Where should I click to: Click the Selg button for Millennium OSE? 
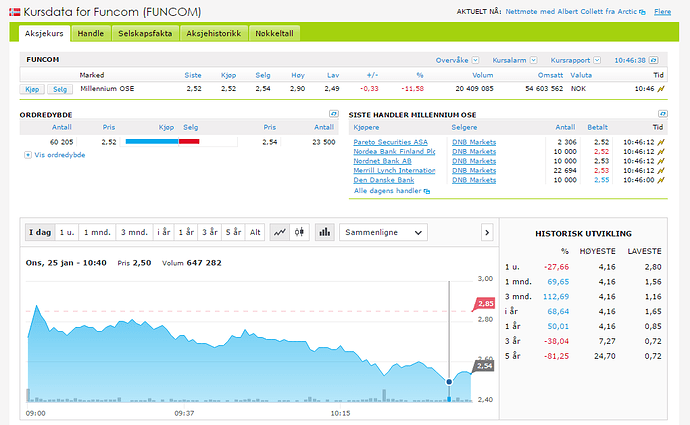click(60, 89)
